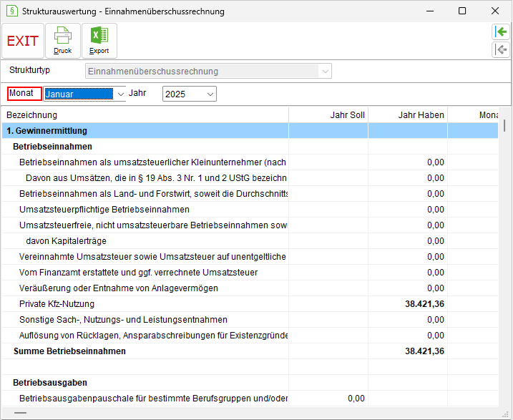Select the Vereinnahmte Umsatzsteuer row
The image size is (513, 420).
click(250, 257)
